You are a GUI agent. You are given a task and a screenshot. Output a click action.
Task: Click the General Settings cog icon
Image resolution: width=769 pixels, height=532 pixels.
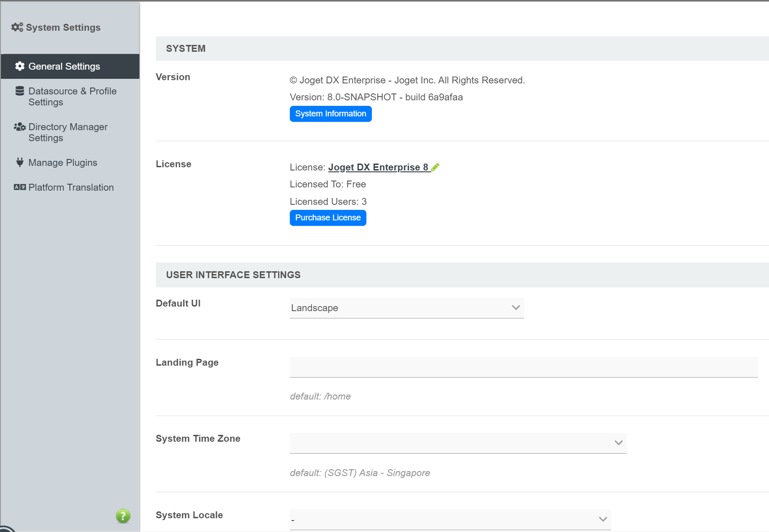[20, 66]
